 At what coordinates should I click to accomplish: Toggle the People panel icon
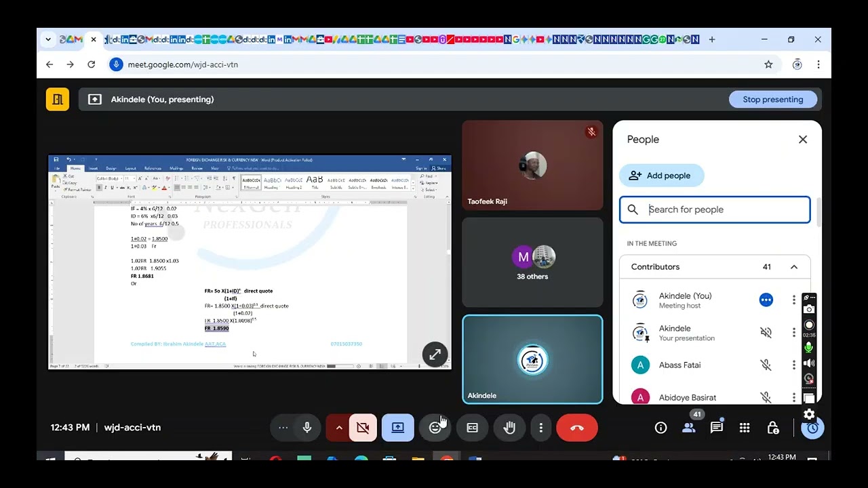pyautogui.click(x=689, y=428)
